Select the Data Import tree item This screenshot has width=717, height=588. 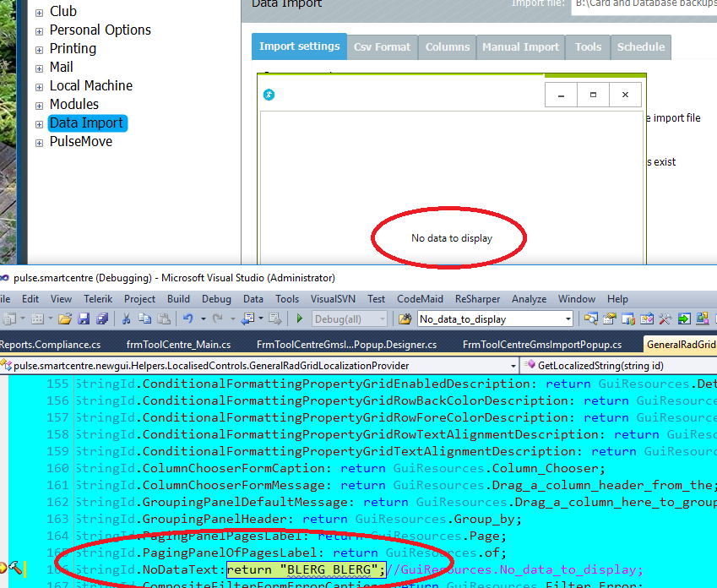coord(87,123)
